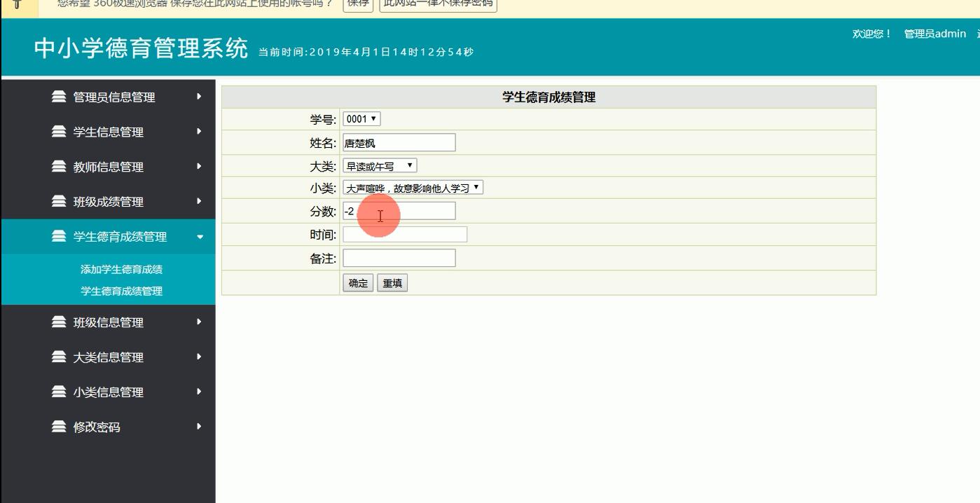Click the 当前时间 clock text

click(366, 52)
